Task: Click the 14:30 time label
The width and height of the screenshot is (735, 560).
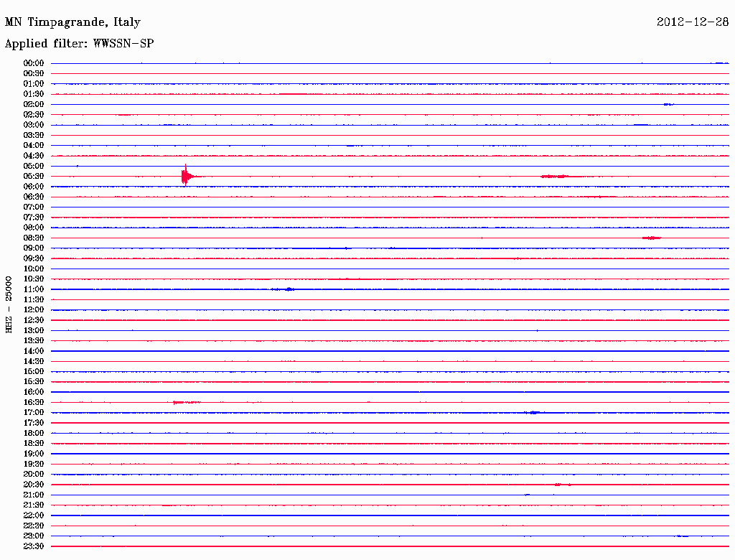Action: coord(34,361)
